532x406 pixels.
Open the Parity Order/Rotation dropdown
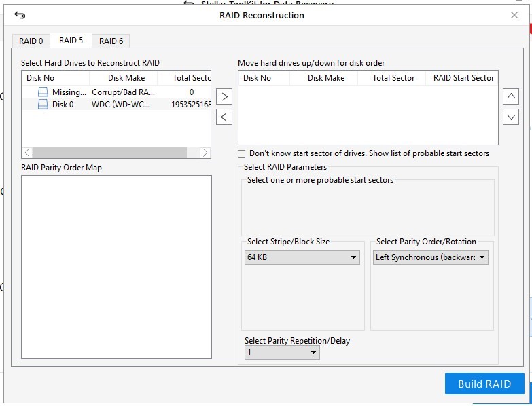[x=430, y=257]
